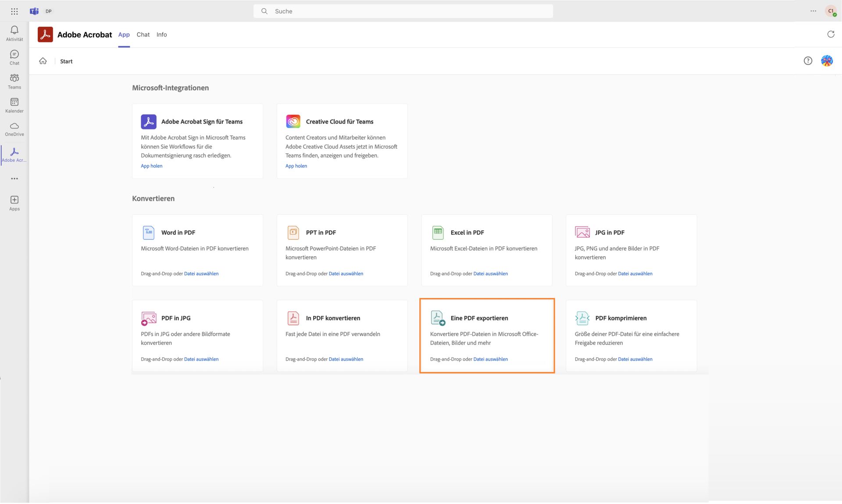Open Chat in the left sidebar
This screenshot has width=842, height=504.
[14, 57]
